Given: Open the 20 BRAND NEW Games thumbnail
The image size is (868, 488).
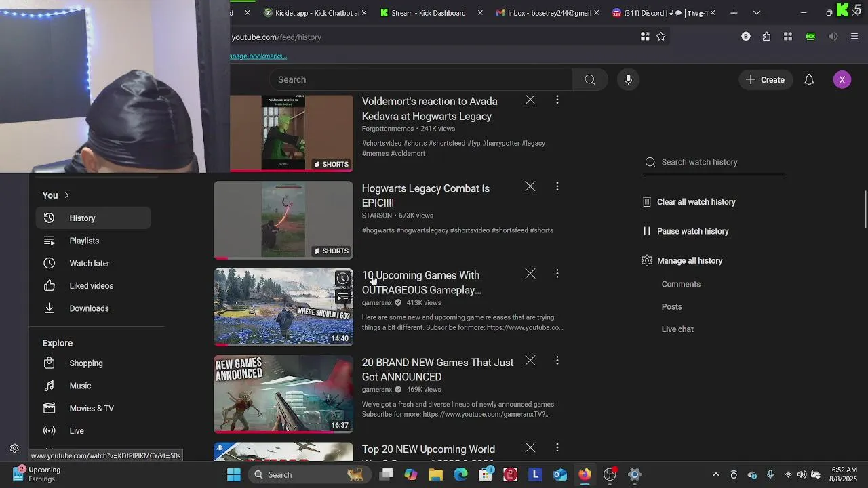Looking at the screenshot, I should (x=283, y=394).
